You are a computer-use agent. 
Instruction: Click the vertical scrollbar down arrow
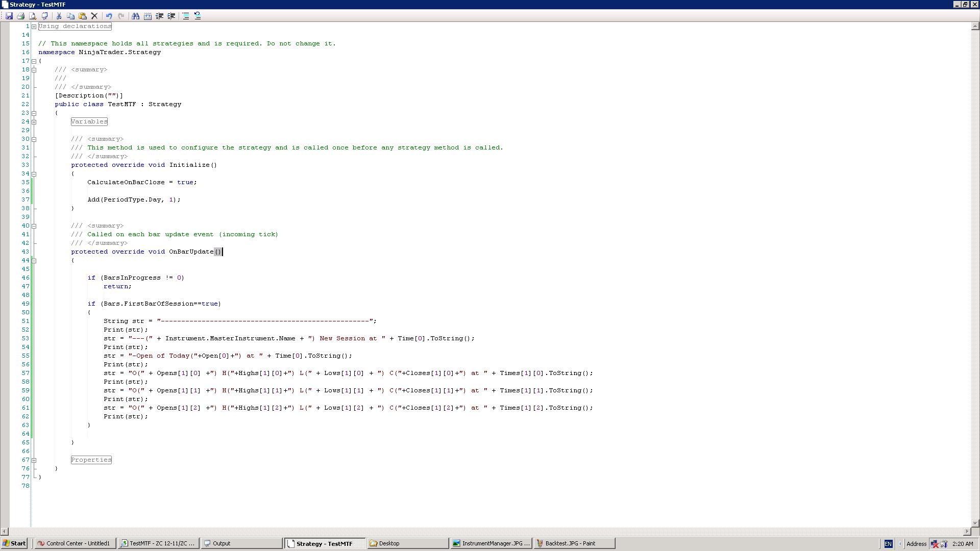click(975, 523)
